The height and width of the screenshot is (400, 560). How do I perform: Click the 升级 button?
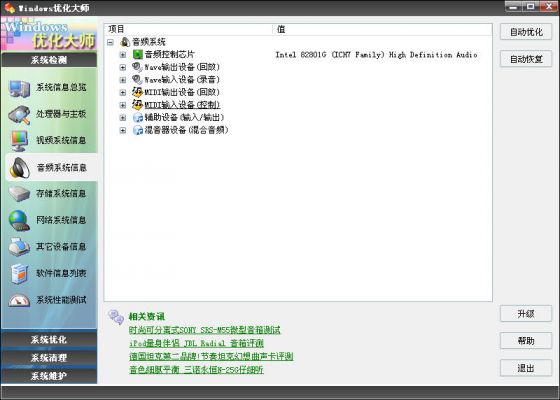(x=526, y=314)
